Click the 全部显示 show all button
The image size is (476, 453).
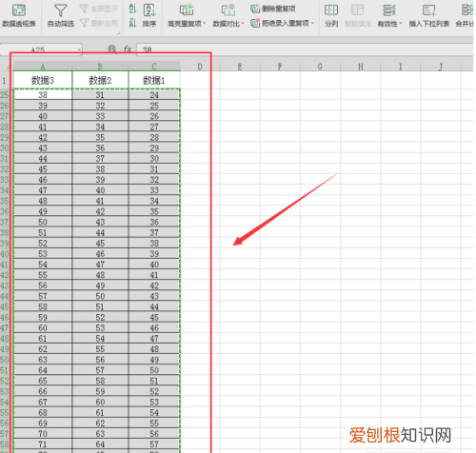click(x=99, y=9)
